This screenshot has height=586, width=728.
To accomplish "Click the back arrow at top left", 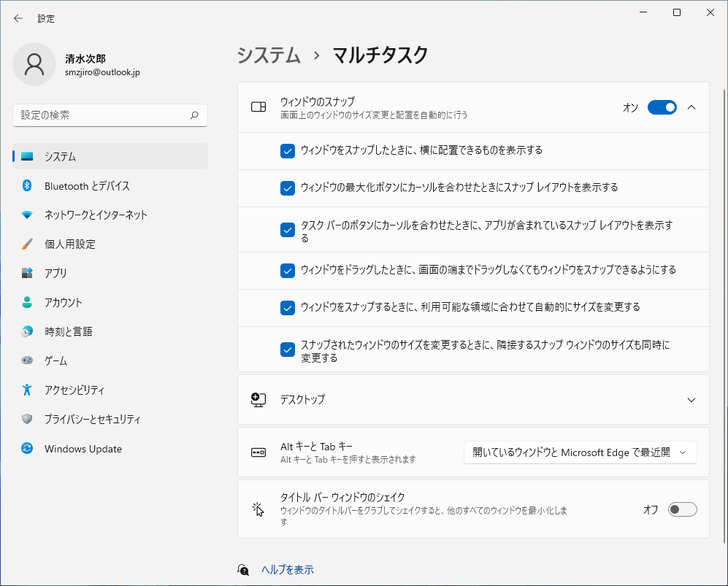I will pos(18,18).
